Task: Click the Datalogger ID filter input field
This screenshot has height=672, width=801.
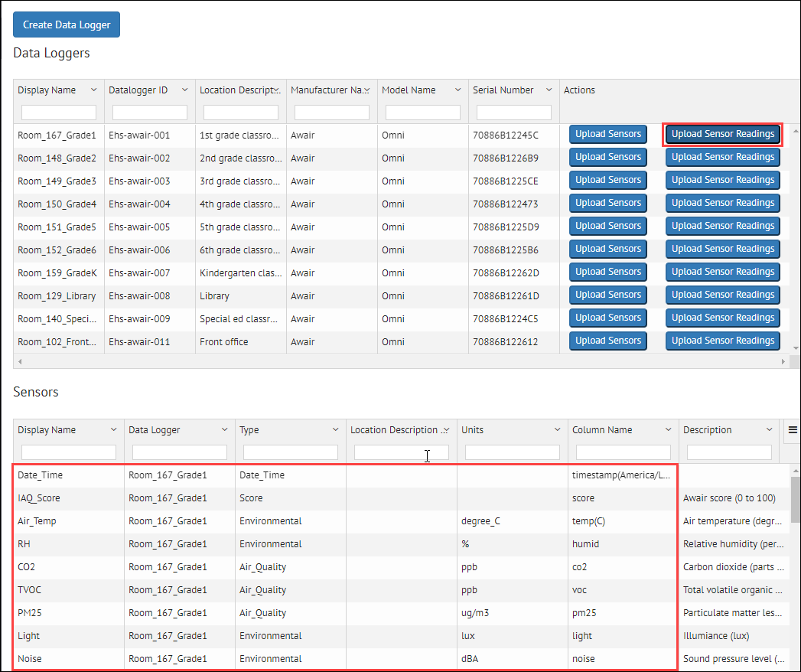Action: pos(148,112)
